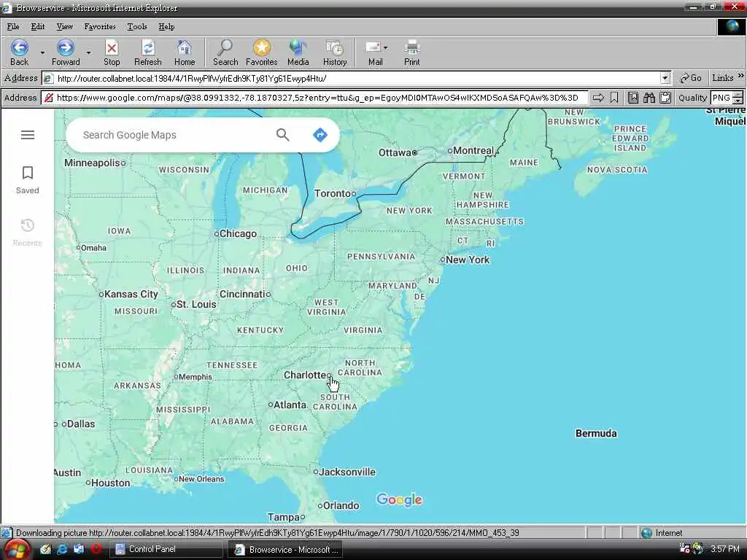
Task: Open the Favorites menu
Action: point(99,27)
